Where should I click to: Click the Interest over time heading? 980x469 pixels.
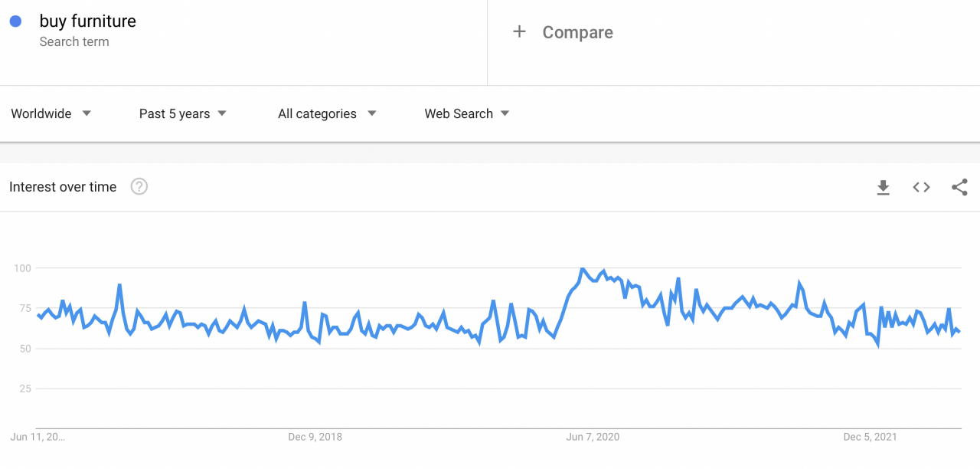[x=63, y=187]
